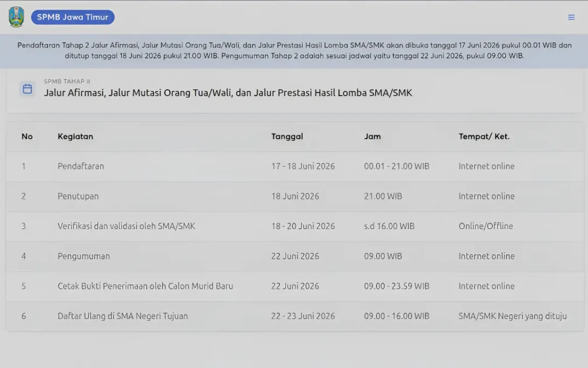Click the No column header
This screenshot has width=588, height=368.
pyautogui.click(x=27, y=136)
